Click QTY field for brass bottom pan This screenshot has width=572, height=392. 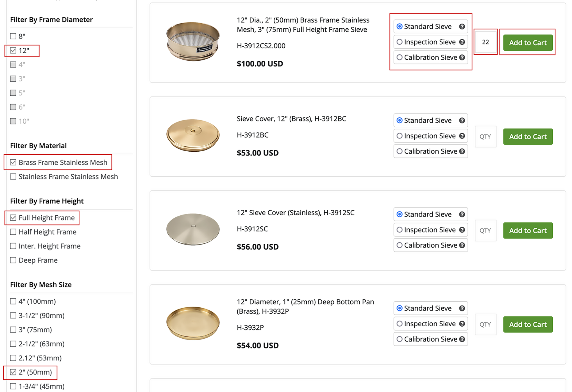[x=485, y=324]
